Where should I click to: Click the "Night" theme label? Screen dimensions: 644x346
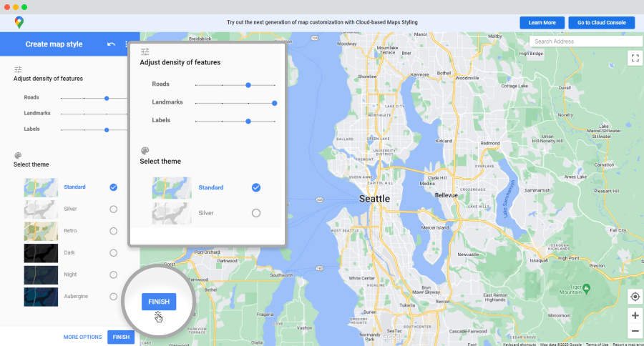click(70, 275)
